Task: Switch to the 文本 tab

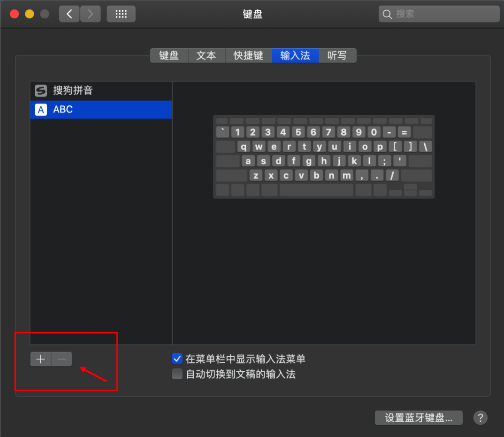Action: coord(206,55)
